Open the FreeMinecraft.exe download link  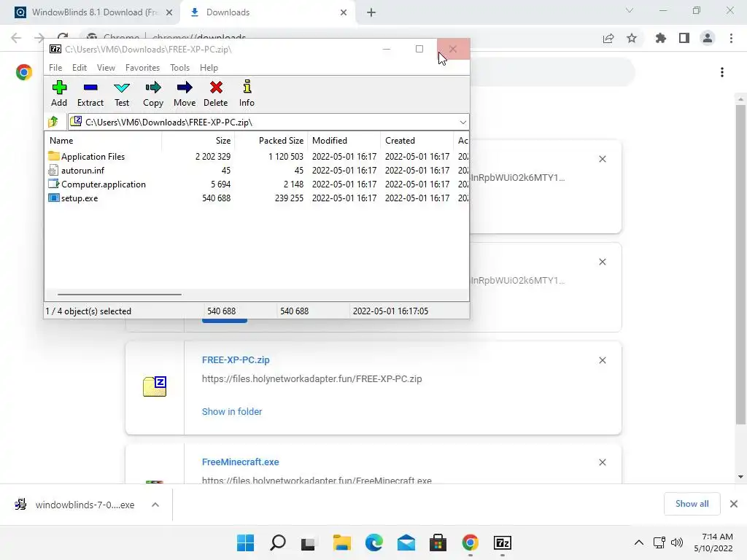(240, 462)
